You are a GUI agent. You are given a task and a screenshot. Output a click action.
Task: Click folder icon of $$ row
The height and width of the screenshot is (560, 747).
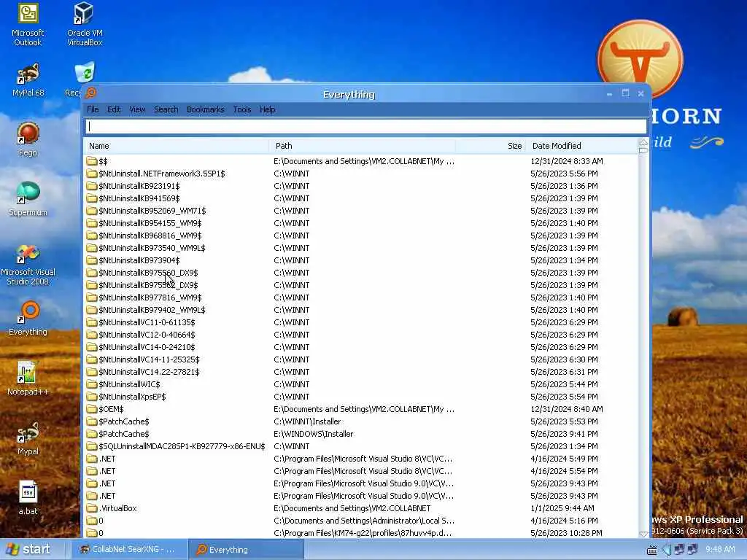91,161
